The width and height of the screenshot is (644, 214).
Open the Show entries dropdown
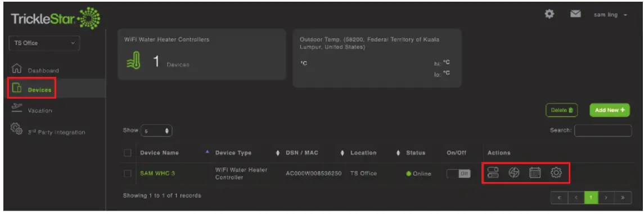[156, 131]
